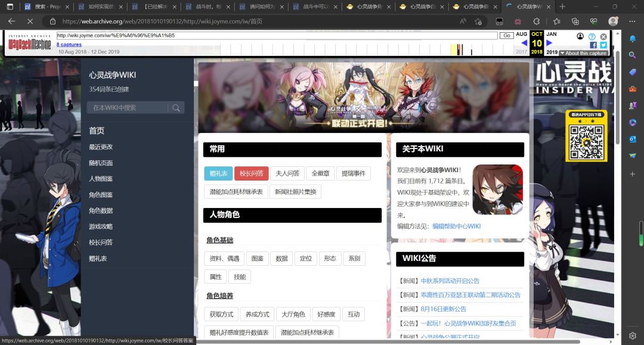The image size is (644, 345).
Task: Expand About this capture dropdown
Action: [x=583, y=53]
